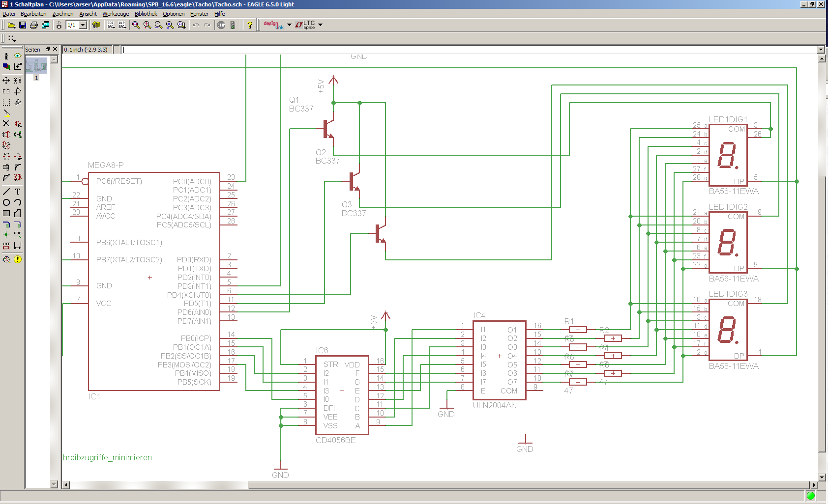
Task: Select the Copy tool
Action: [x=18, y=80]
